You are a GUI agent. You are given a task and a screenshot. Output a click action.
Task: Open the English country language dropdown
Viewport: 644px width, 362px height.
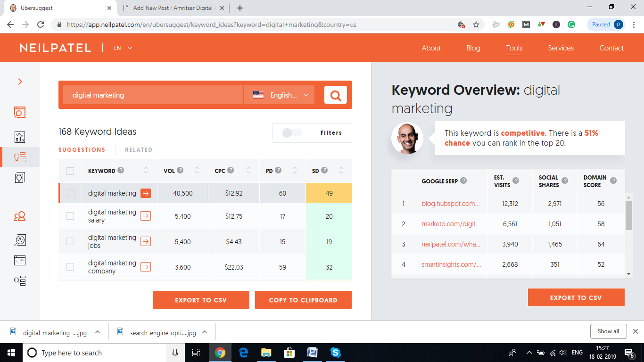click(279, 95)
